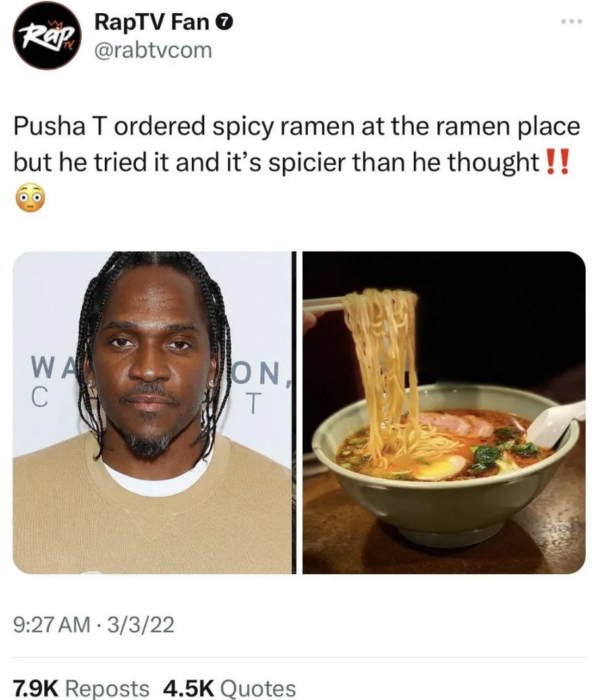This screenshot has width=601, height=700.
Task: Open the @rabtvcom handle link
Action: tap(153, 51)
